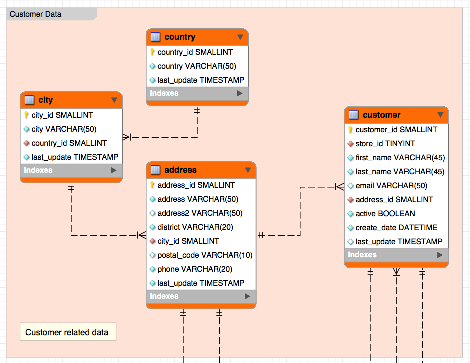Click the city_id foreign key diamond in address

point(153,241)
